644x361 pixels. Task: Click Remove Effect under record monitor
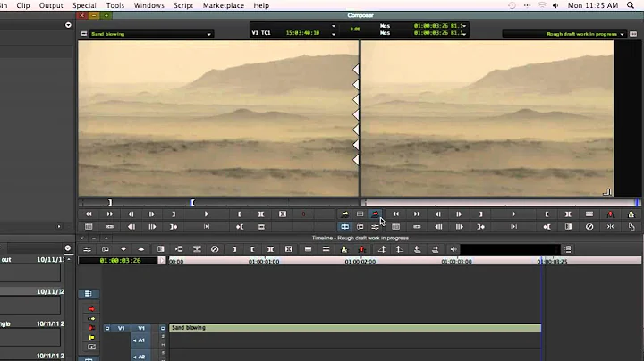click(589, 226)
